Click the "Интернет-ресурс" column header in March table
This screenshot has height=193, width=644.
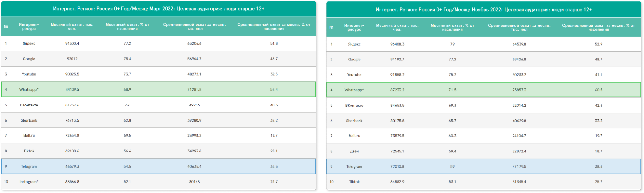[29, 26]
